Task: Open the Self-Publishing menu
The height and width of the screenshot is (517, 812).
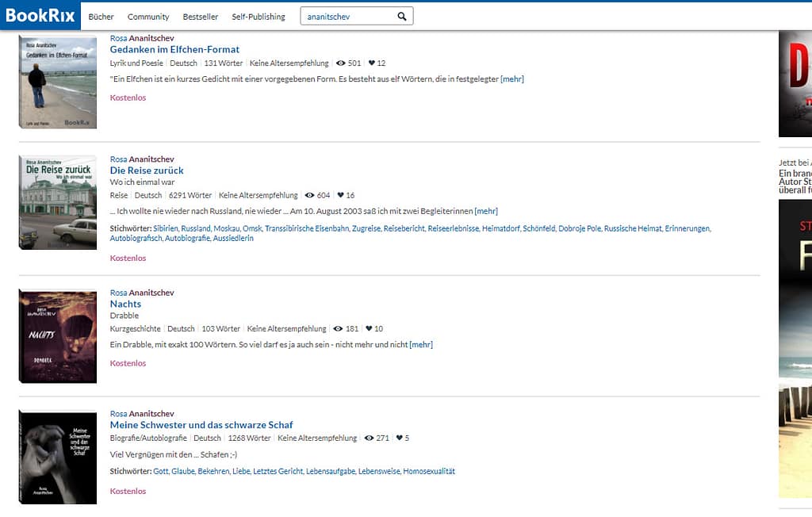Action: coord(259,17)
